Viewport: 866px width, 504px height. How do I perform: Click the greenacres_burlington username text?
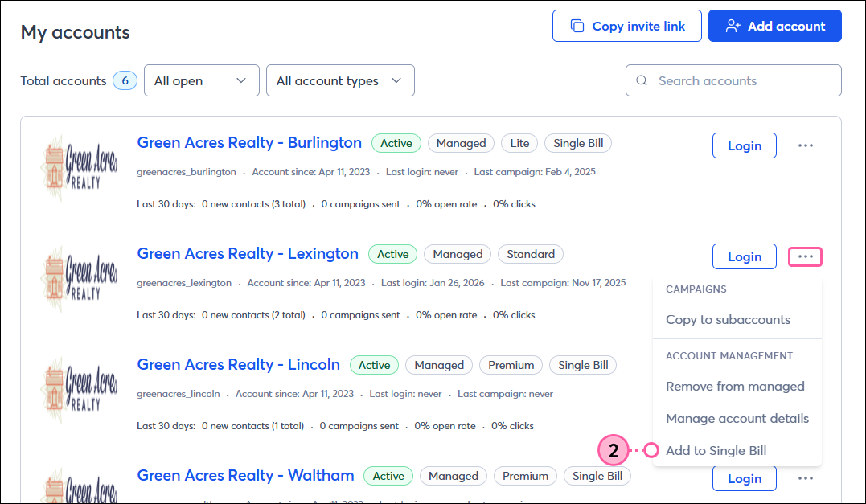coord(187,172)
